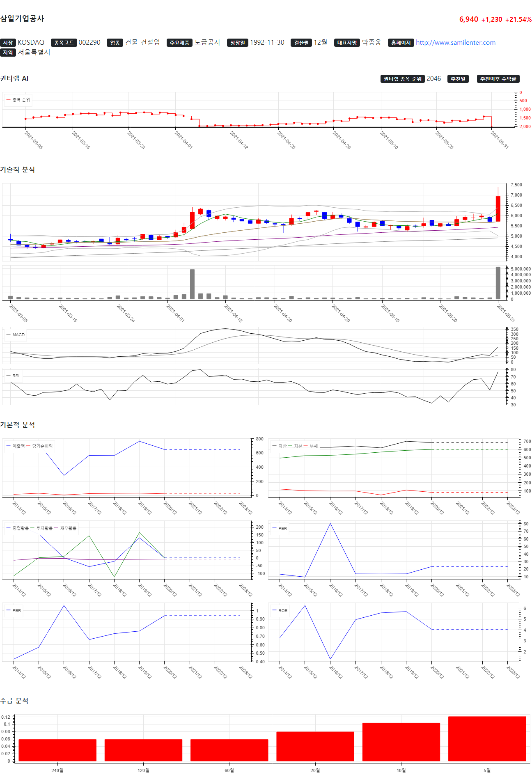This screenshot has width=532, height=777.
Task: Click the 재무활동 legend entry
Action: point(65,528)
